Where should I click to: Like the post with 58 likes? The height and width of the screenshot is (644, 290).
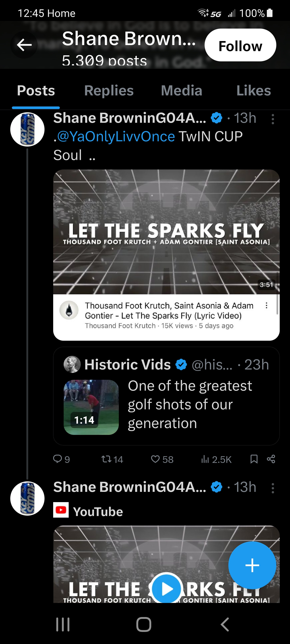coord(155,459)
